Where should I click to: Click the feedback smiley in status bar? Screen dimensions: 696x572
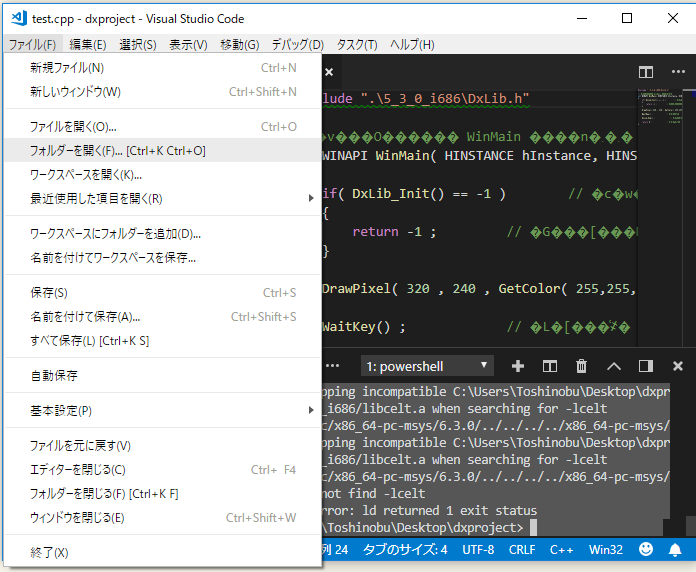pyautogui.click(x=646, y=549)
